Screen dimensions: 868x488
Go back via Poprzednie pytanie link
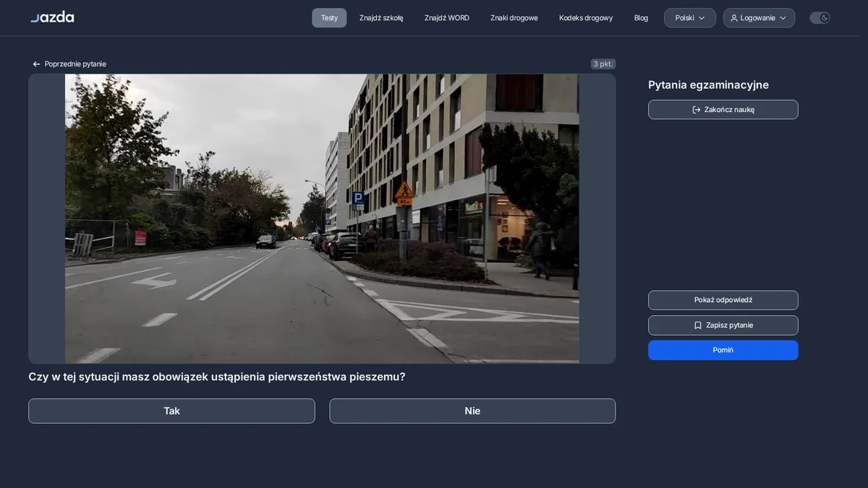pyautogui.click(x=69, y=64)
